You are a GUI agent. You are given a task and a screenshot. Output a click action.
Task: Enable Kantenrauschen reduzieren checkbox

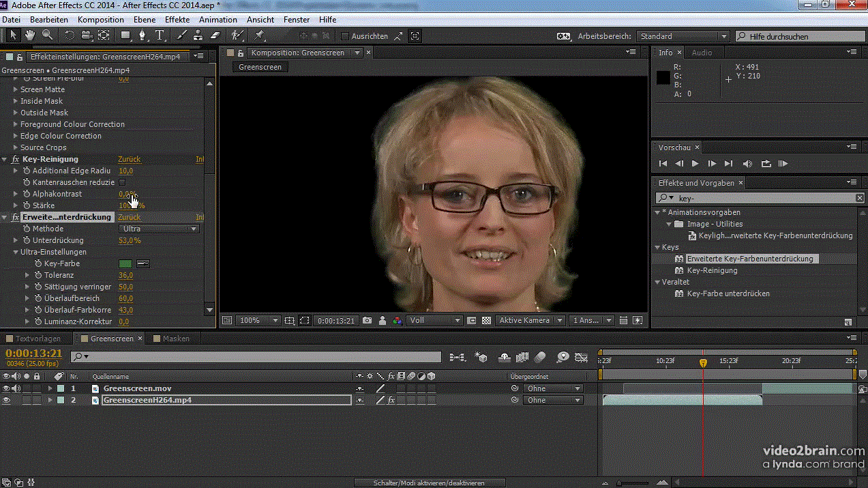pos(122,182)
